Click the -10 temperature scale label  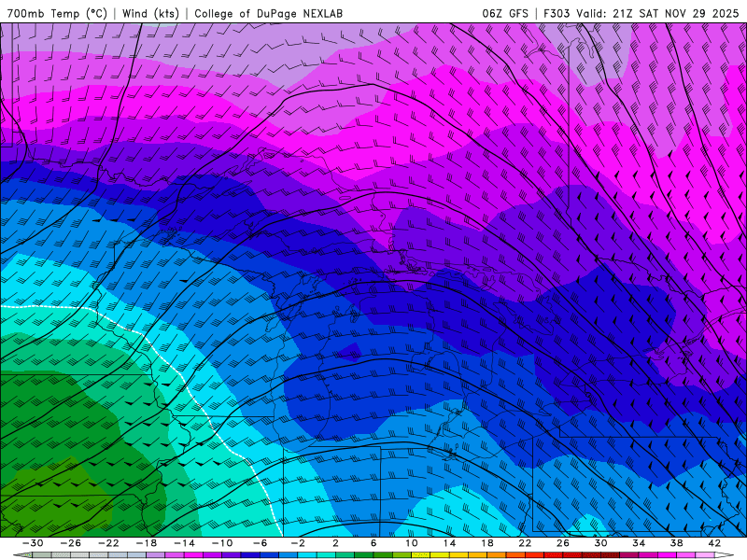pos(222,543)
